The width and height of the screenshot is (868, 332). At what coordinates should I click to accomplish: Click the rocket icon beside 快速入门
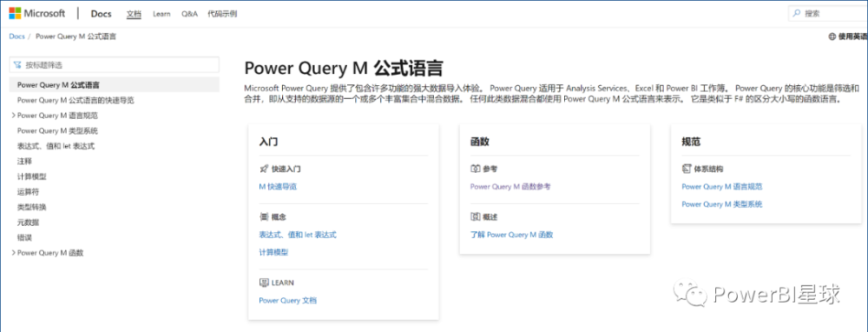tap(264, 169)
